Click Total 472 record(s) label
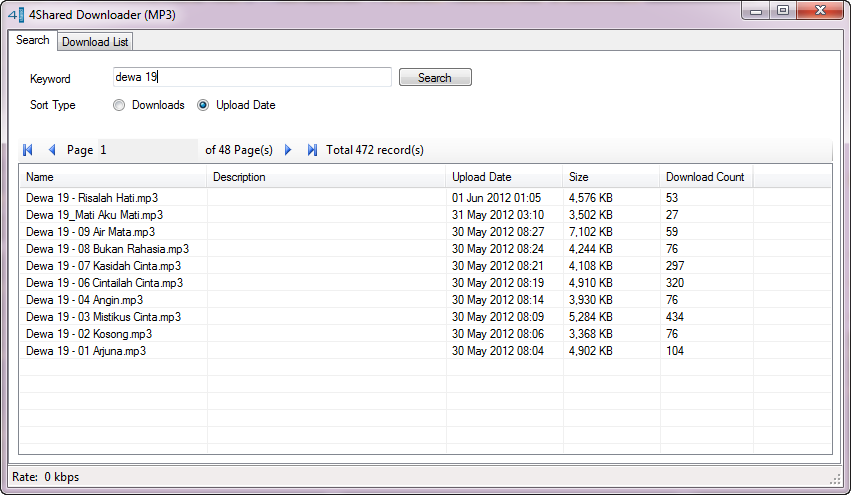851x495 pixels. point(374,150)
